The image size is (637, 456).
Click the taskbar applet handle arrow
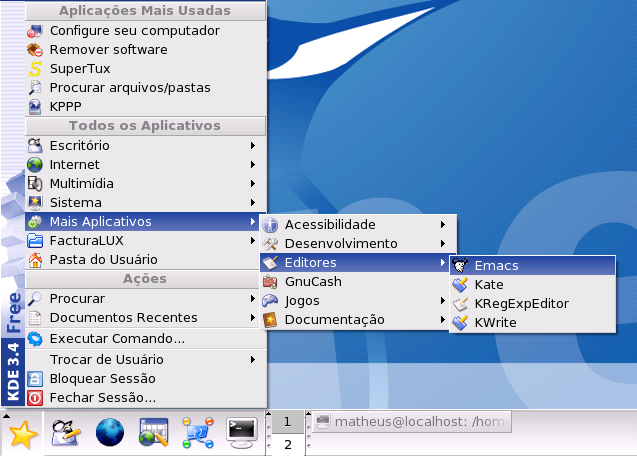(x=308, y=414)
